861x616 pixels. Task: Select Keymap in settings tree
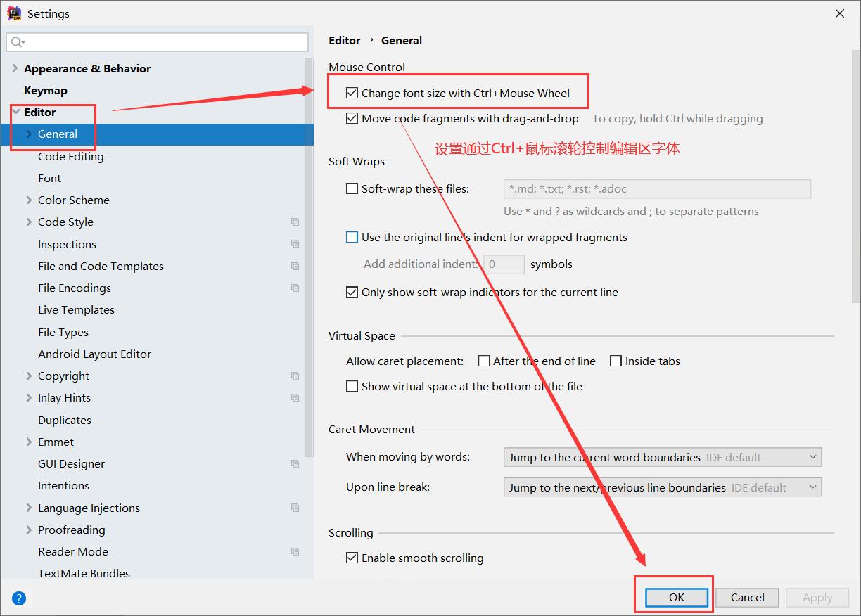(46, 90)
